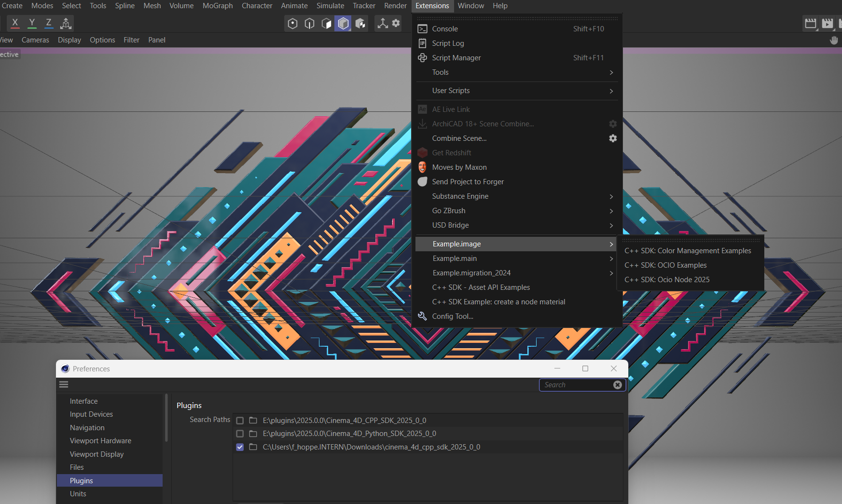Open the viewport Cameras menu
The image size is (842, 504).
[35, 40]
